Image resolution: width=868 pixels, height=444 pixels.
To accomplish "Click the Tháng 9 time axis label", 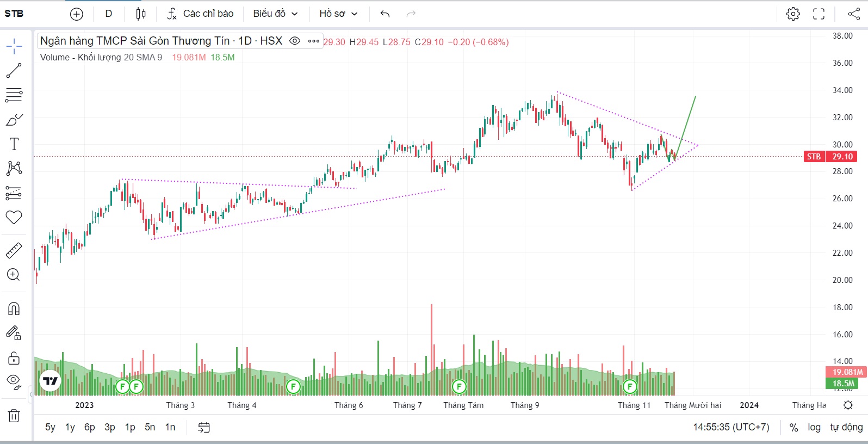I will (x=525, y=405).
